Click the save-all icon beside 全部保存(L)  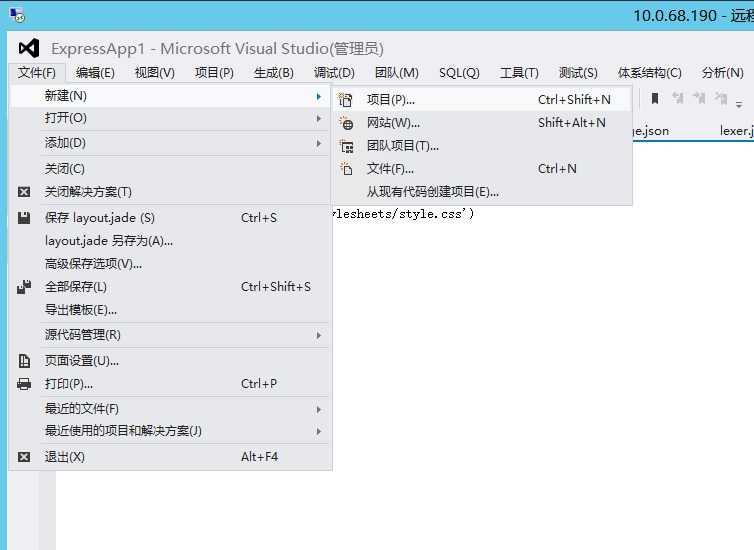(x=24, y=287)
